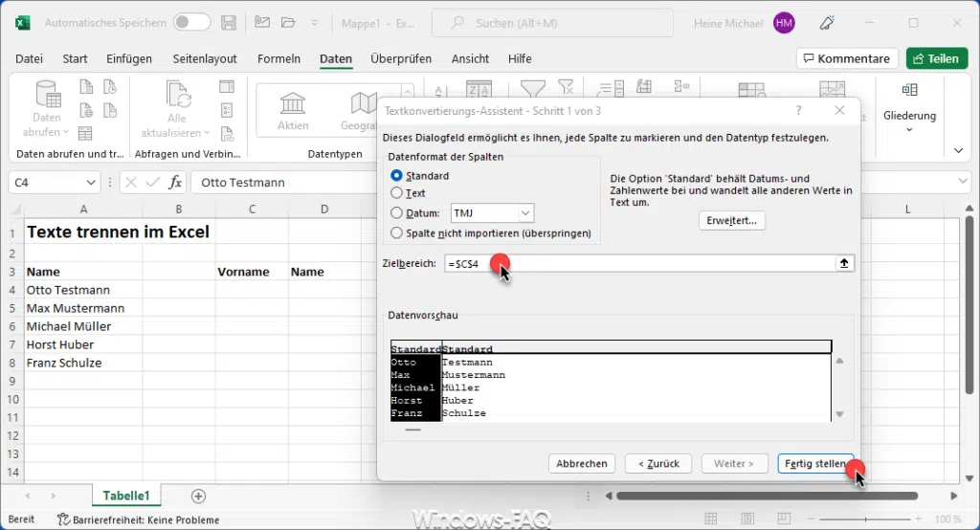Image resolution: width=980 pixels, height=530 pixels.
Task: Click the Gliederung outline icon
Action: coord(909,91)
